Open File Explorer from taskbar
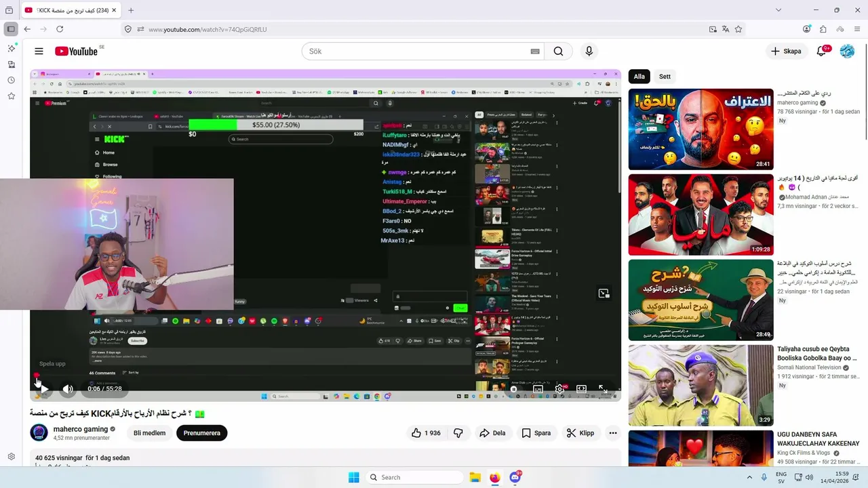The width and height of the screenshot is (868, 488). (475, 477)
